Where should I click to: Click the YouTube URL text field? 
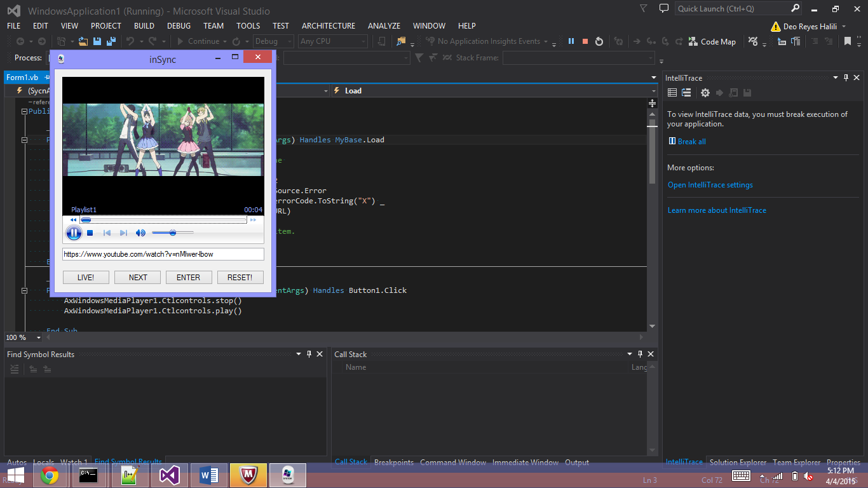click(163, 254)
